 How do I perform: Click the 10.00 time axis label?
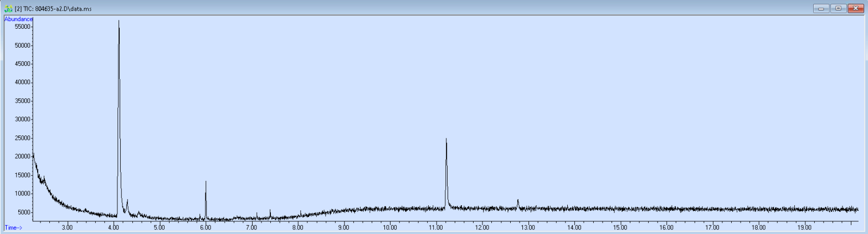pyautogui.click(x=389, y=227)
